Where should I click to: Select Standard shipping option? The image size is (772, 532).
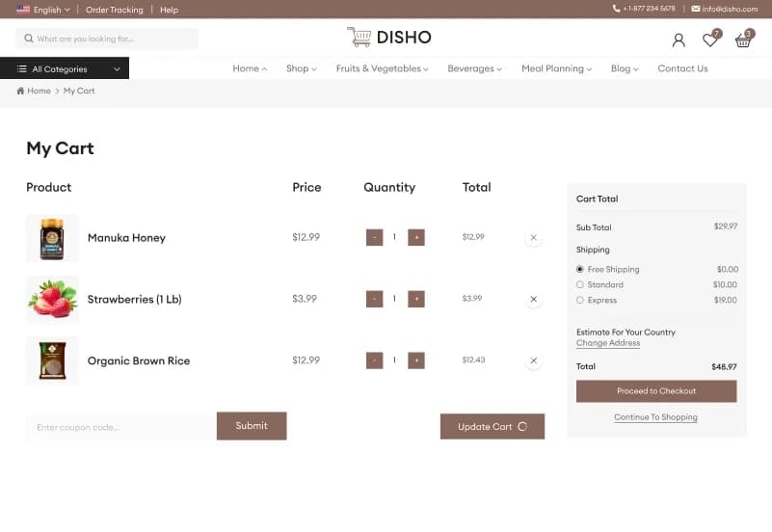click(580, 284)
